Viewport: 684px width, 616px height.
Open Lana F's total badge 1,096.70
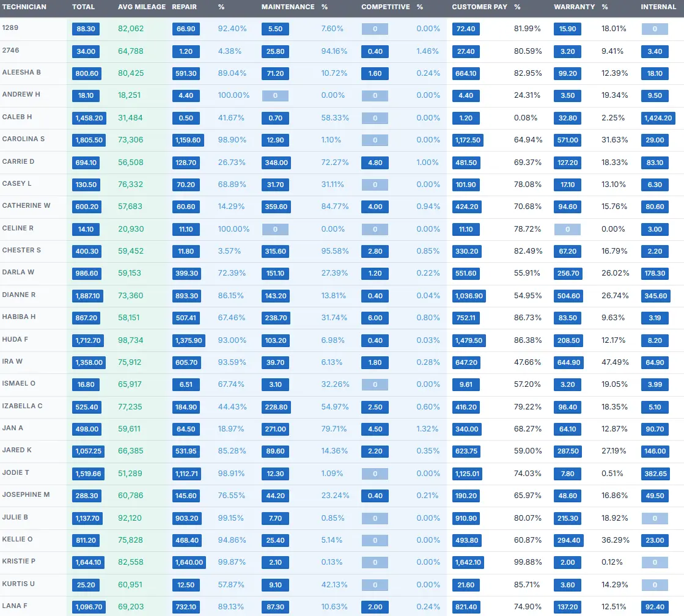(88, 607)
